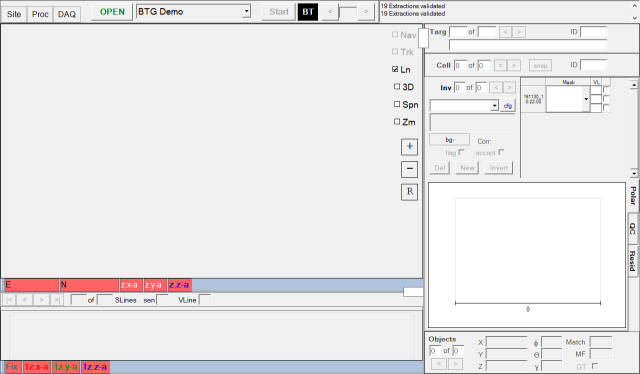This screenshot has height=374, width=640.
Task: Go to last SLine with >| button
Action: (x=57, y=300)
